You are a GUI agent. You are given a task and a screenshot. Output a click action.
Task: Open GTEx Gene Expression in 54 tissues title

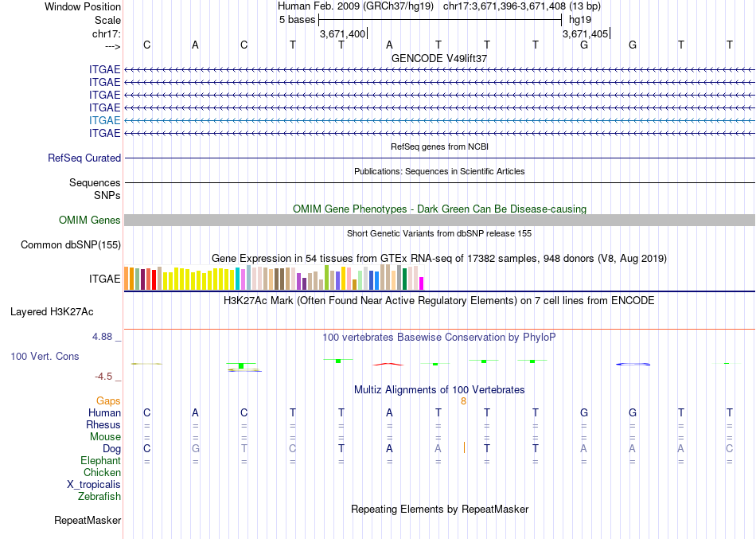pos(439,258)
